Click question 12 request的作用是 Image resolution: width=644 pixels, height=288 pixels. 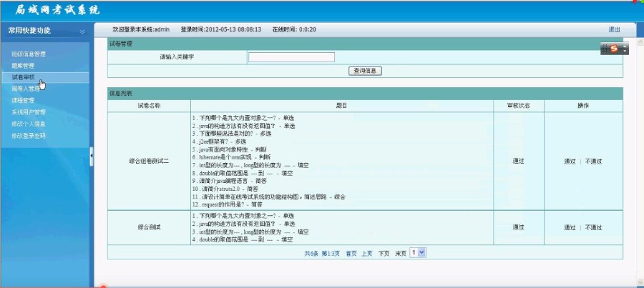click(x=227, y=204)
